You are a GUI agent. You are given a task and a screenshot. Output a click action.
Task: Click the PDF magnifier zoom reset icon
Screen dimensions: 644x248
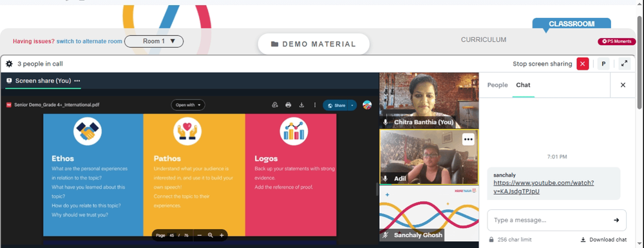(211, 235)
